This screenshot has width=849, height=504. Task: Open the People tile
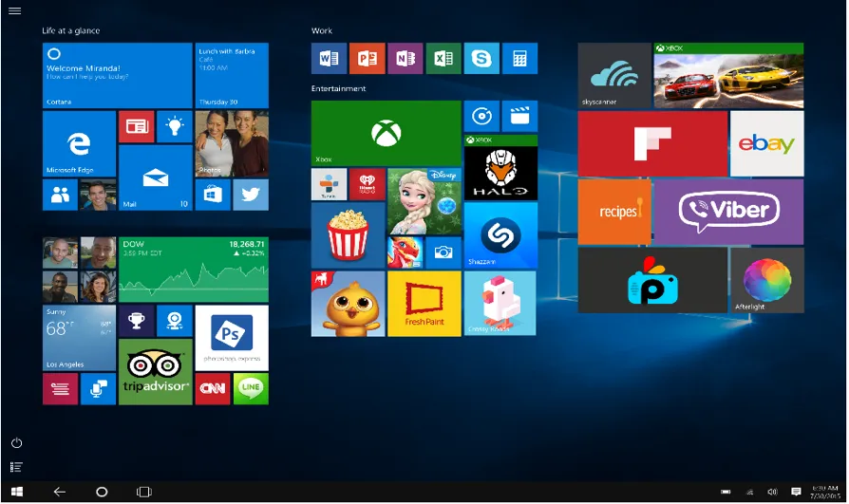click(60, 195)
